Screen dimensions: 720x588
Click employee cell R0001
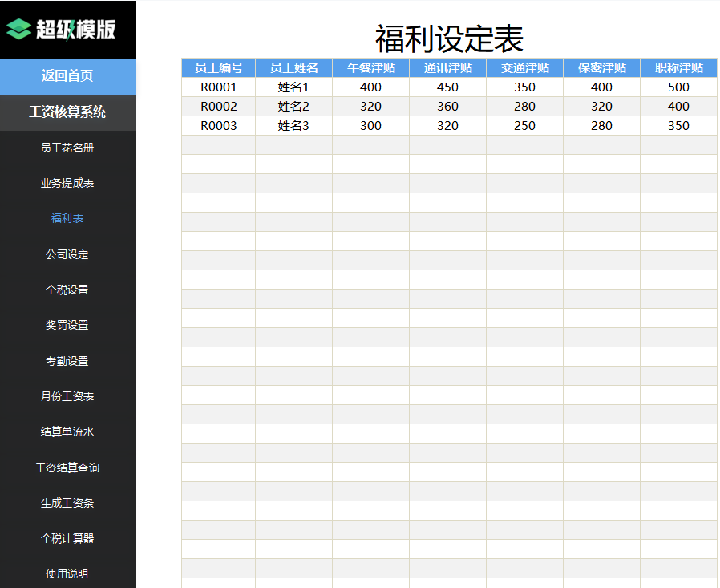coord(218,87)
